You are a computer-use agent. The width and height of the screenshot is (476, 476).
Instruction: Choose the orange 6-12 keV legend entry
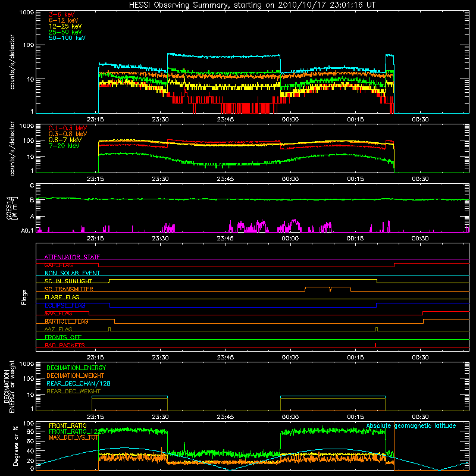[64, 20]
